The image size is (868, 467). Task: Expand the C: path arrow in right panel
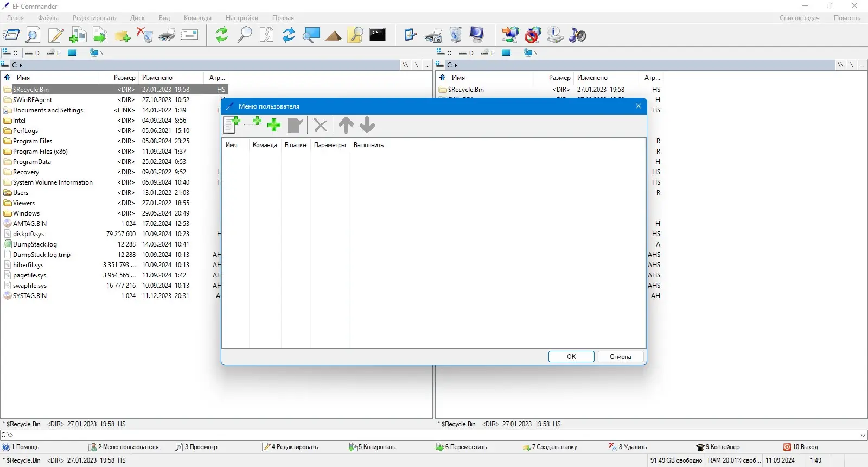456,65
